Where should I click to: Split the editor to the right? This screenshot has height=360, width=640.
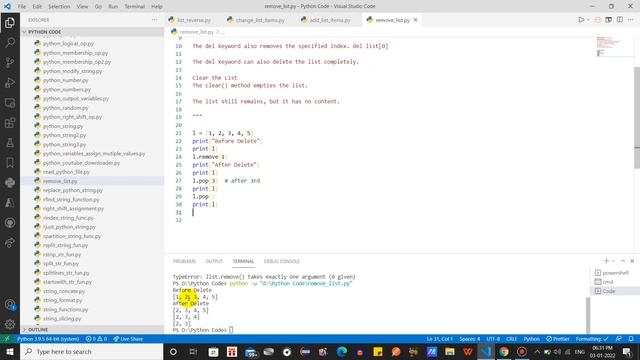point(620,20)
